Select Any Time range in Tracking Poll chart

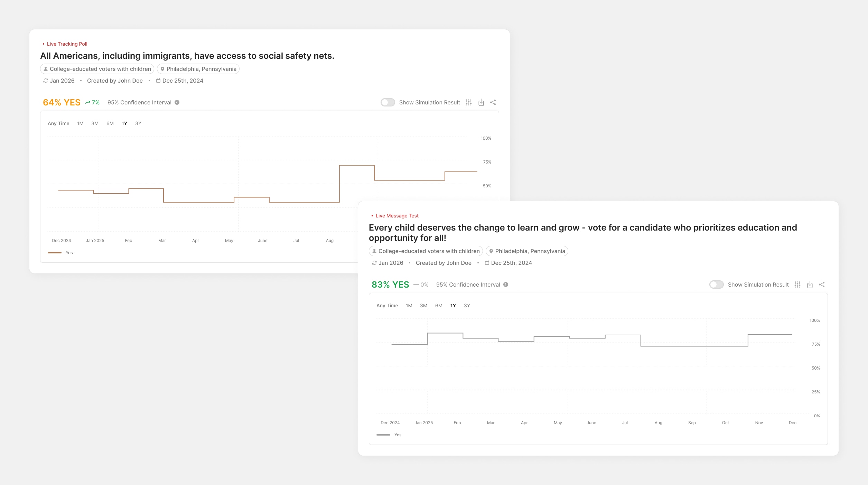tap(58, 123)
